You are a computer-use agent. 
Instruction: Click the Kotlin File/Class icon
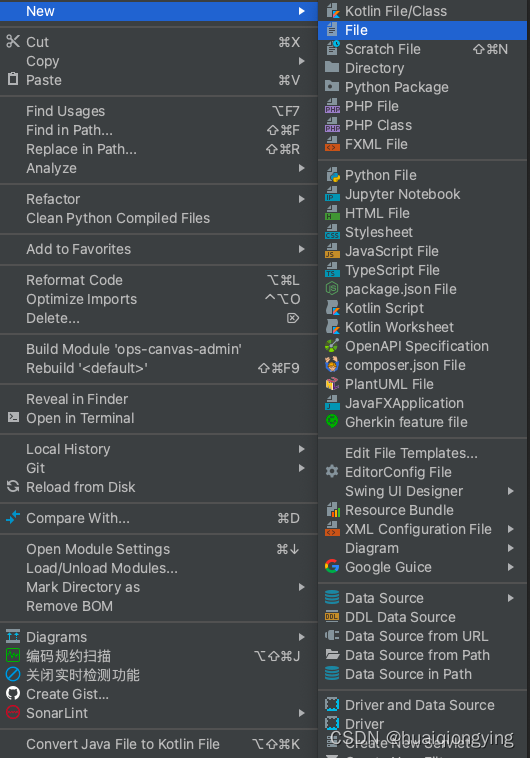[x=332, y=11]
